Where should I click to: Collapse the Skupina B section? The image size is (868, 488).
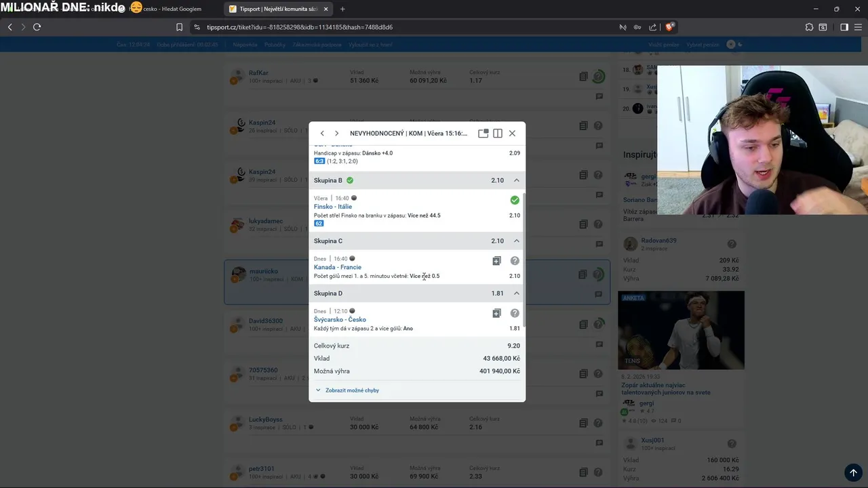click(x=516, y=180)
